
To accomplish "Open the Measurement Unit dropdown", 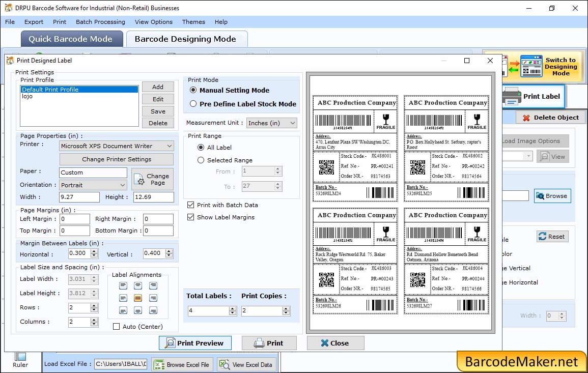I will click(272, 123).
